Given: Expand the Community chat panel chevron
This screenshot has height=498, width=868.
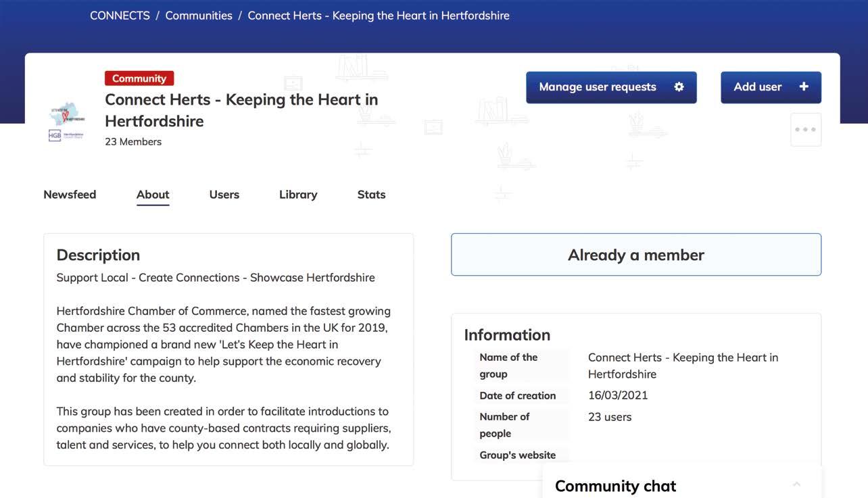Looking at the screenshot, I should click(x=796, y=484).
